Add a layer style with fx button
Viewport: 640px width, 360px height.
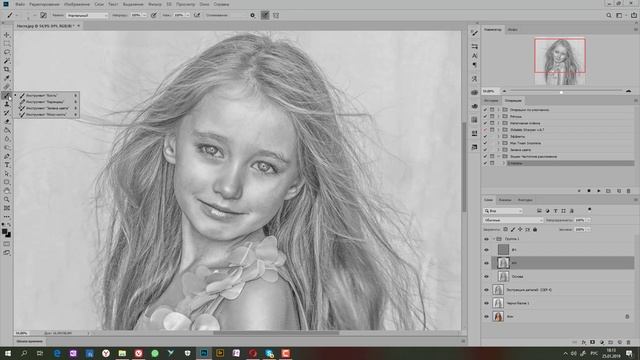coord(584,342)
